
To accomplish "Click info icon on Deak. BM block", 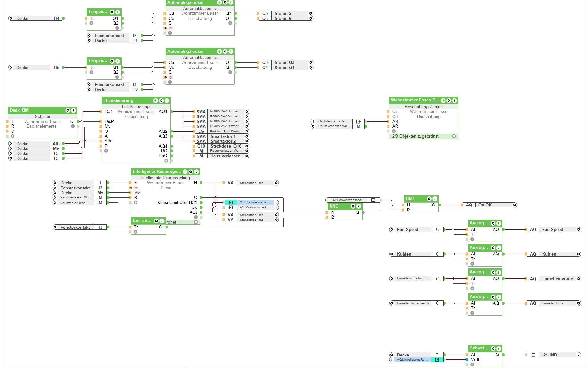I will (x=73, y=110).
